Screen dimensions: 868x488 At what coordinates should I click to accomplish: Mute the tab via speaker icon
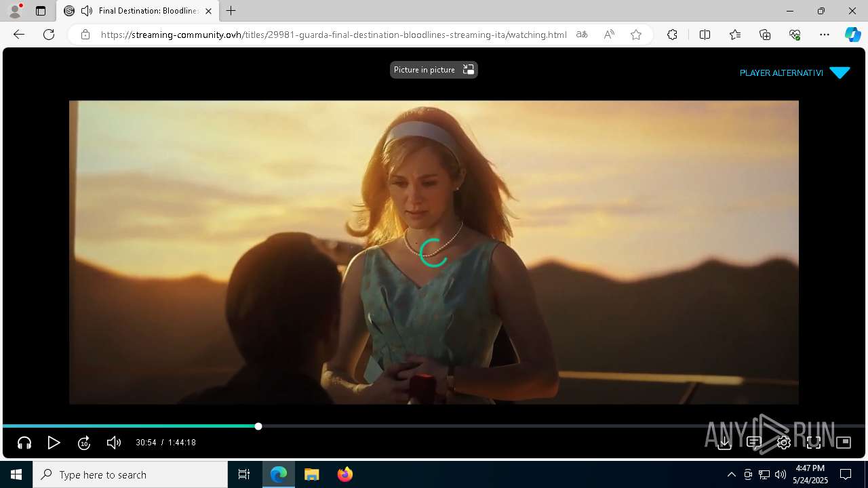tap(86, 11)
